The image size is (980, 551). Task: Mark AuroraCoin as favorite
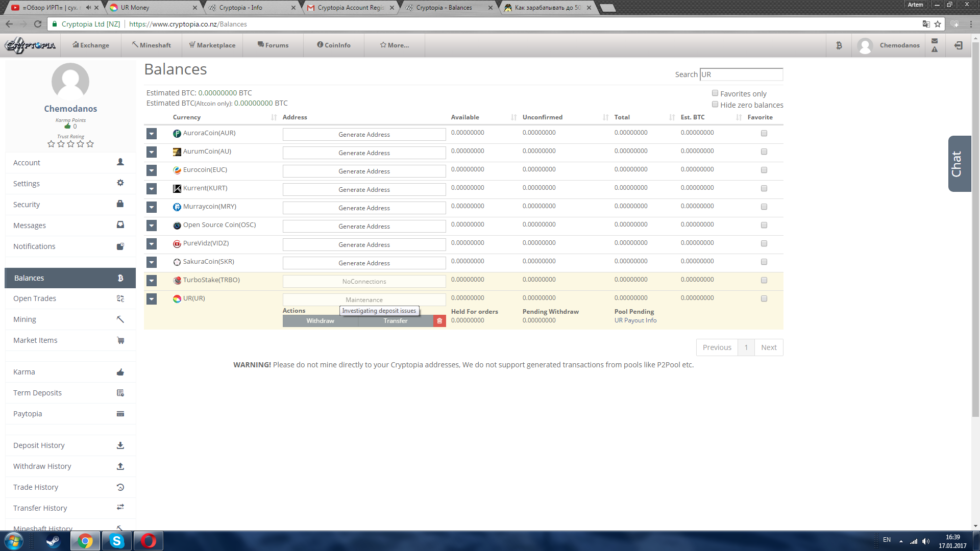(764, 134)
